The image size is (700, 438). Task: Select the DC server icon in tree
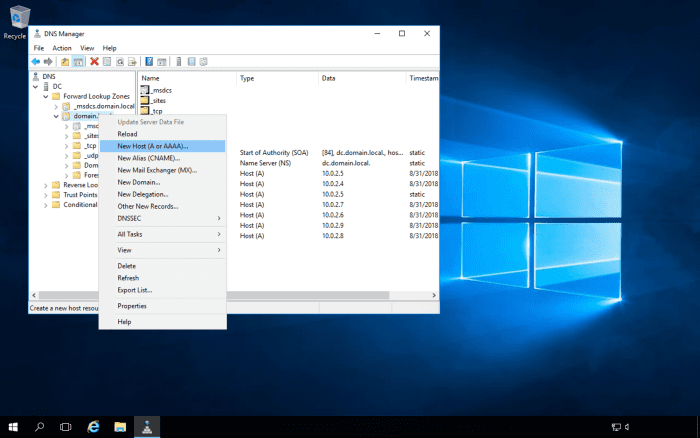coord(46,87)
